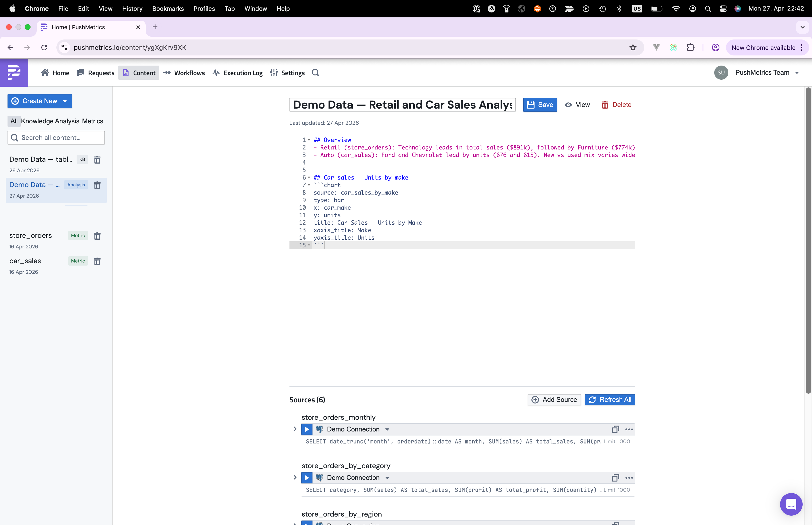Delete the Demo Data Analysis item via trash
This screenshot has width=812, height=525.
(x=97, y=185)
